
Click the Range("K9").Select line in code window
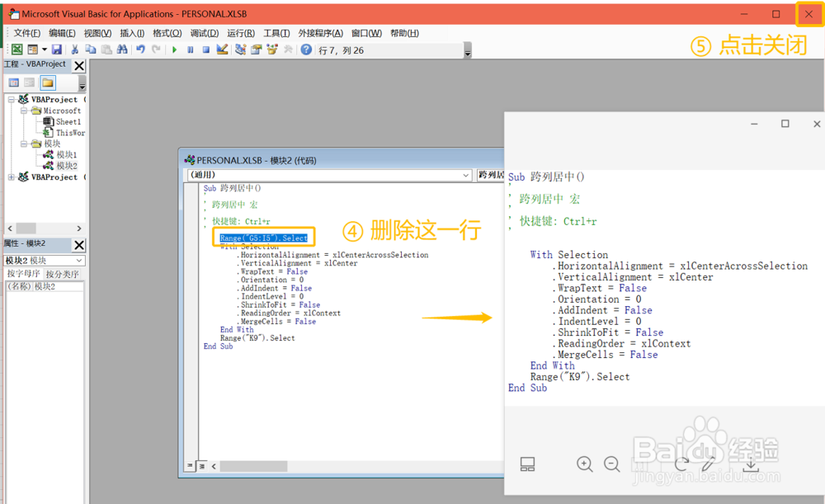[257, 337]
